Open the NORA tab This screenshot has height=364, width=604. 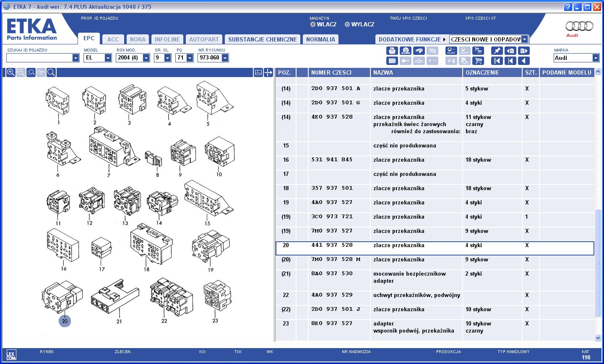(138, 39)
